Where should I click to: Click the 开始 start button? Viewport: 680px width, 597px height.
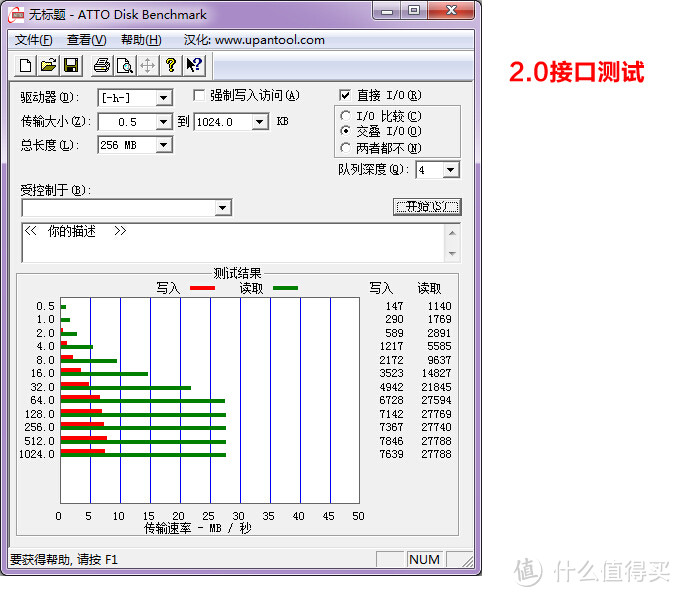[x=427, y=207]
